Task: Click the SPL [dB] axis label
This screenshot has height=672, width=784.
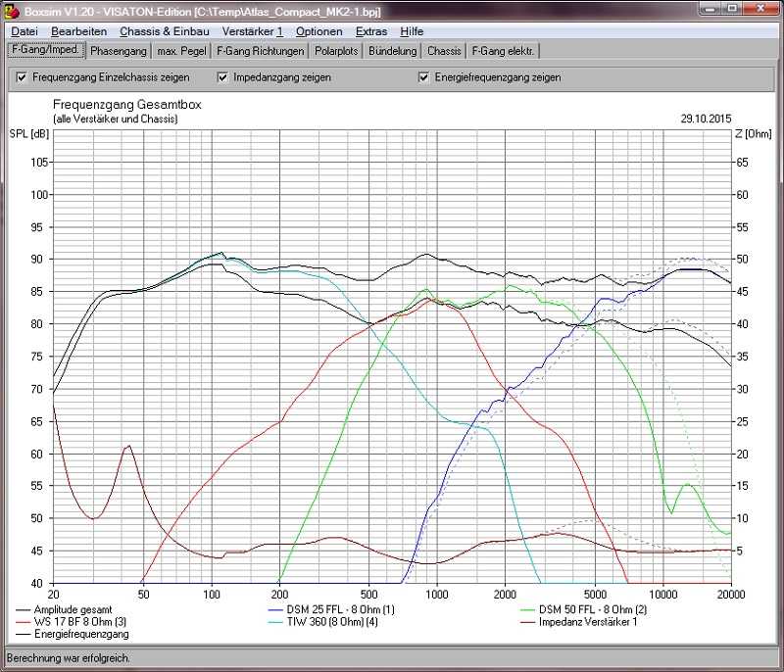Action: (x=29, y=134)
